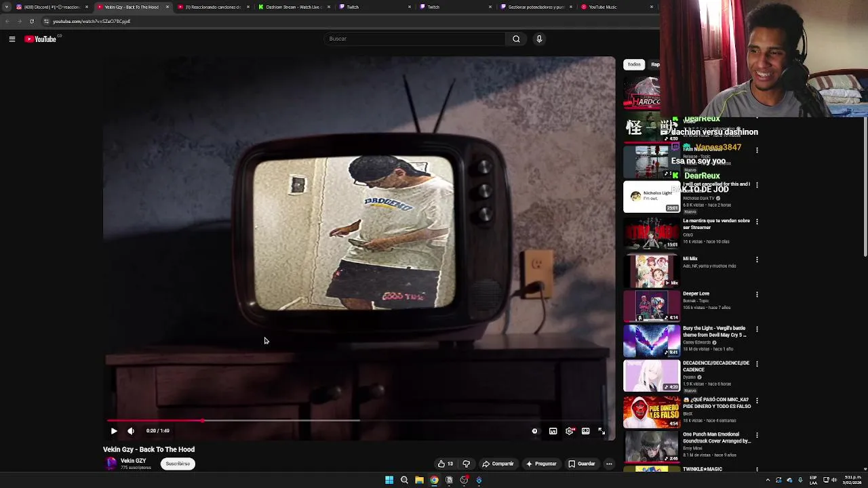Screen dimensions: 868x488
Task: Toggle theater mode view
Action: pyautogui.click(x=585, y=431)
